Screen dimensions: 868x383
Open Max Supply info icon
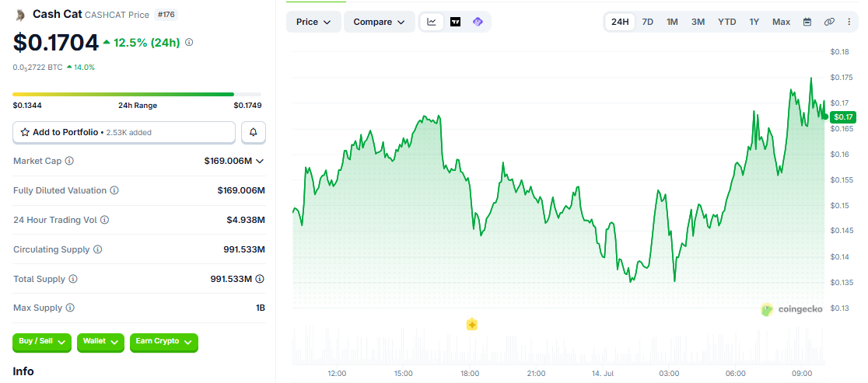pyautogui.click(x=70, y=308)
